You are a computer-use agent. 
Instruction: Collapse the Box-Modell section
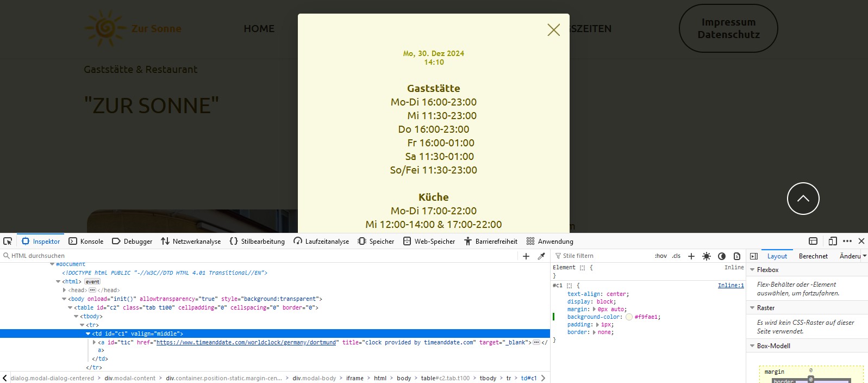(752, 346)
